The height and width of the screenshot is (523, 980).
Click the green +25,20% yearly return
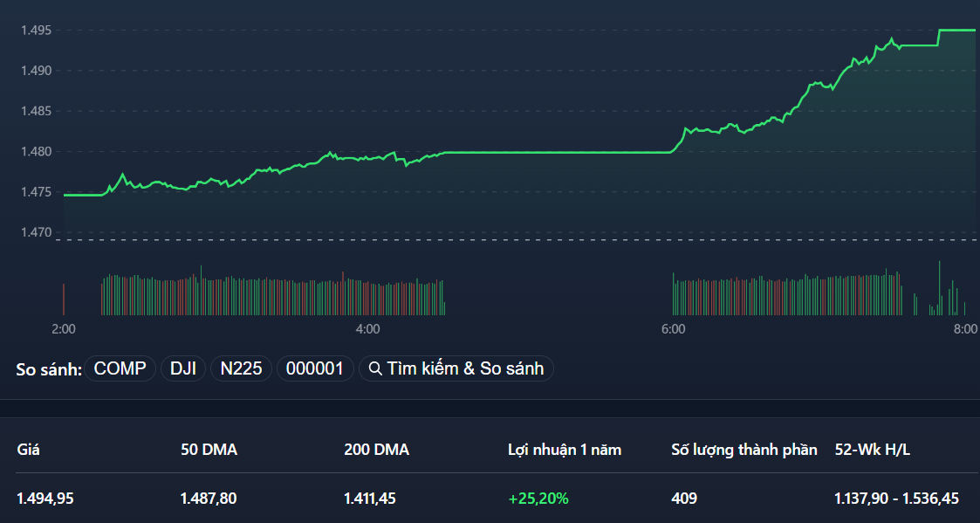pyautogui.click(x=538, y=499)
